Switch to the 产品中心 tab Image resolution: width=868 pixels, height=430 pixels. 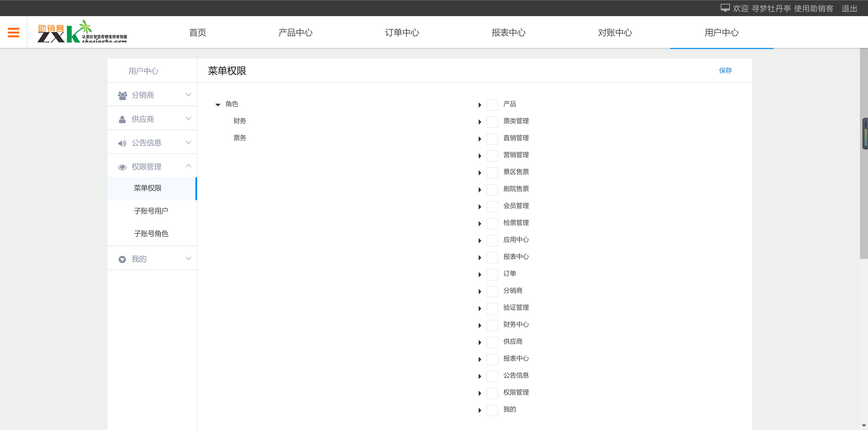tap(295, 32)
